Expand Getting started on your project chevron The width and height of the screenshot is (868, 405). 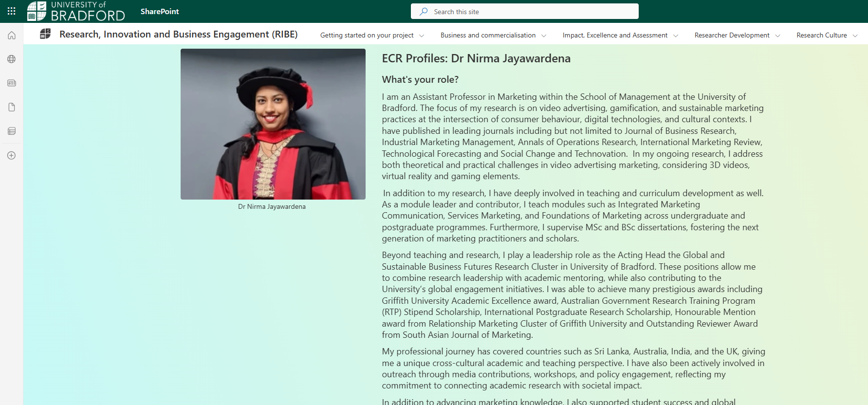coord(422,36)
